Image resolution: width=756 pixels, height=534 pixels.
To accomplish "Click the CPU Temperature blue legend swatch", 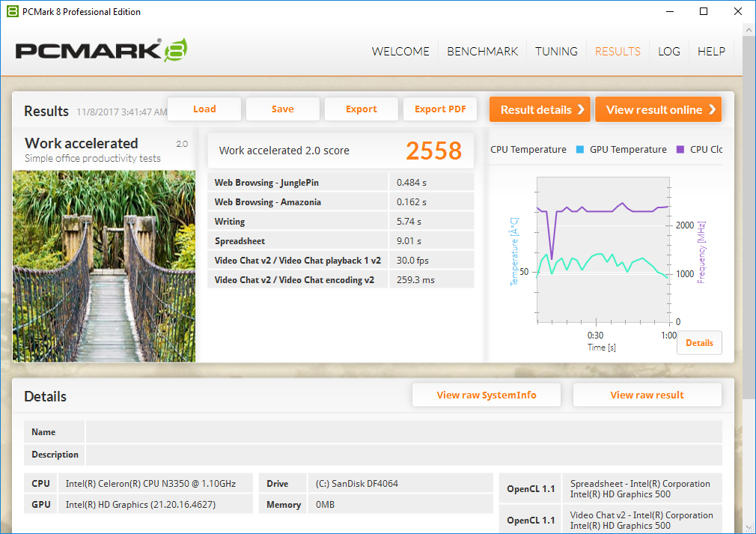I will (580, 150).
